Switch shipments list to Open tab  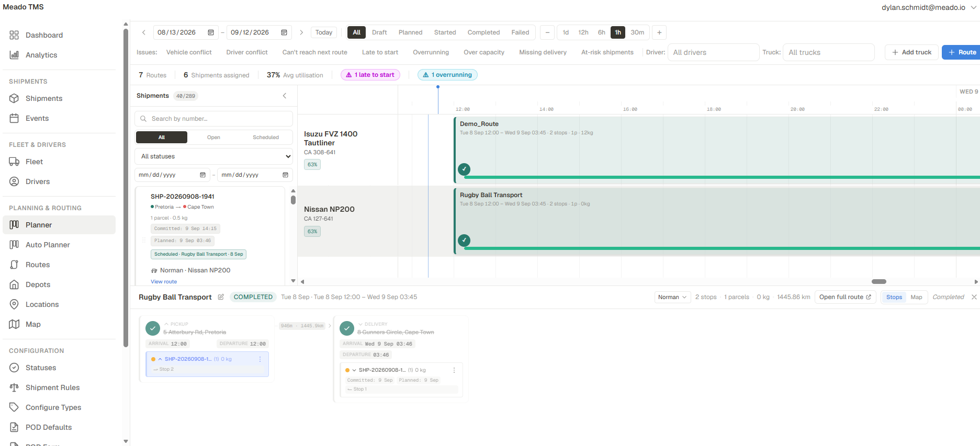tap(213, 138)
